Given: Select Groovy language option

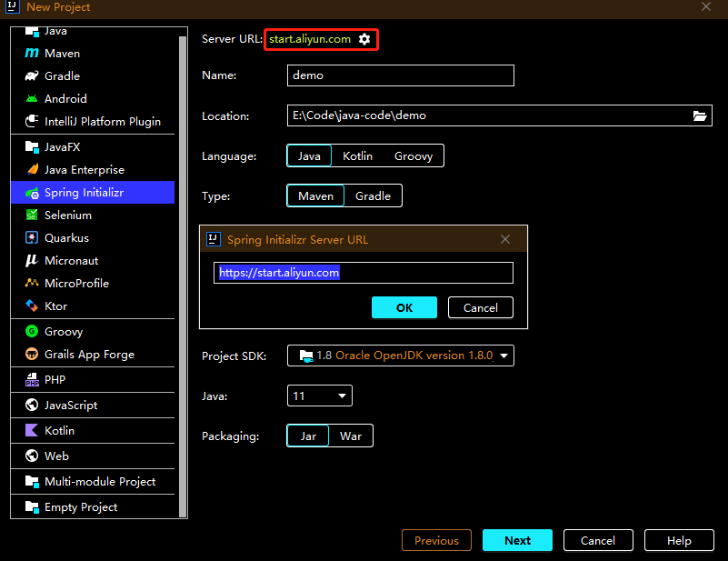Looking at the screenshot, I should click(414, 155).
